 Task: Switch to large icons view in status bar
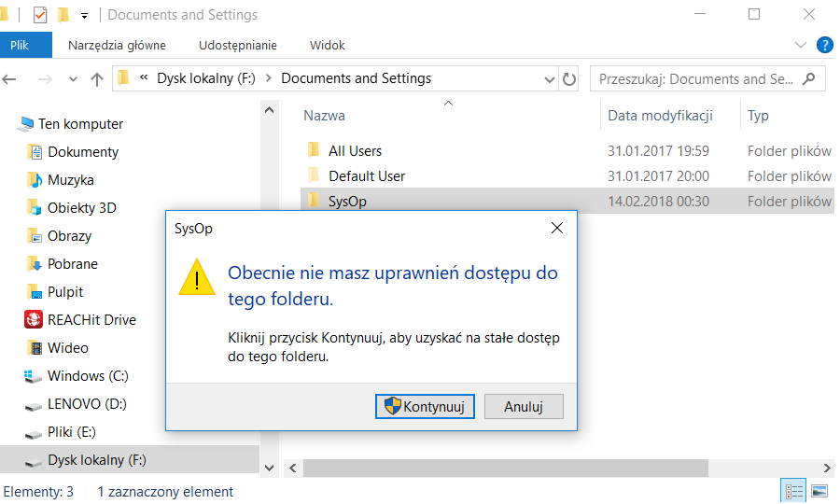[819, 491]
